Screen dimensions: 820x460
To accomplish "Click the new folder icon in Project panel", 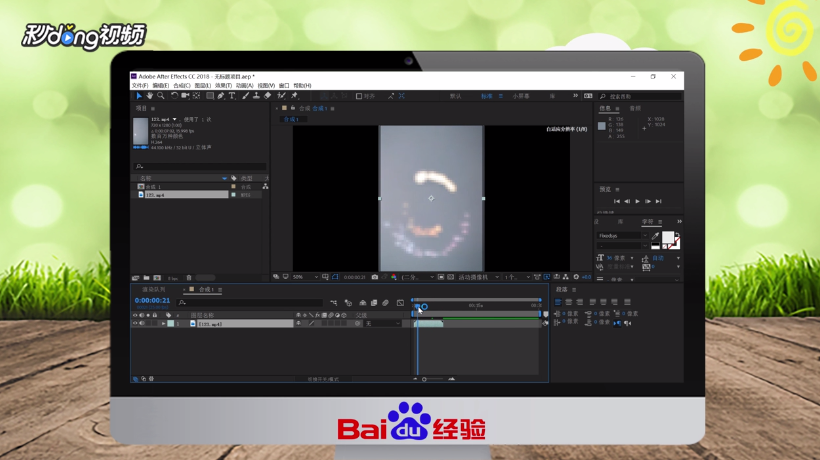I will tap(146, 278).
